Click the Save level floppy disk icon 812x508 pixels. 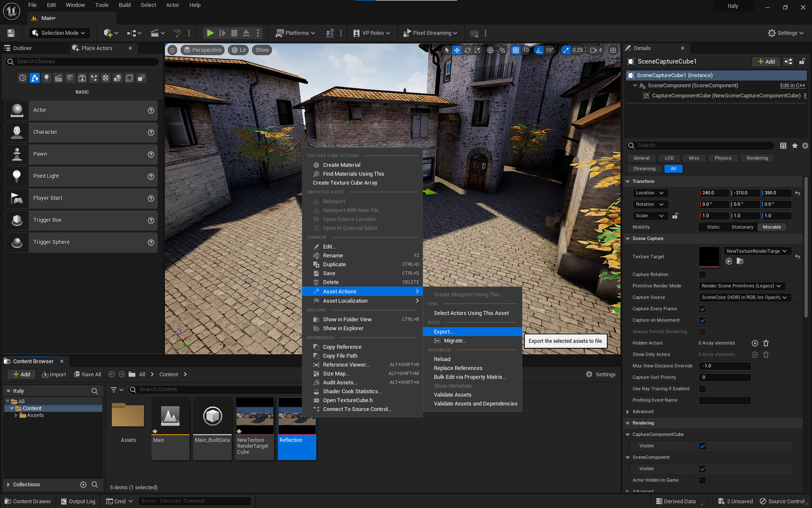[x=11, y=33]
